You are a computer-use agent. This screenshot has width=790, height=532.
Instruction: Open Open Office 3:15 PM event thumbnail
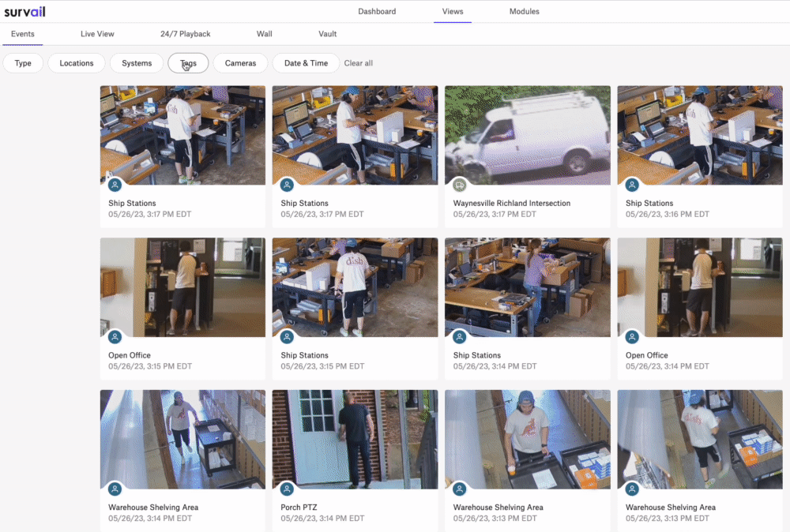(182, 287)
